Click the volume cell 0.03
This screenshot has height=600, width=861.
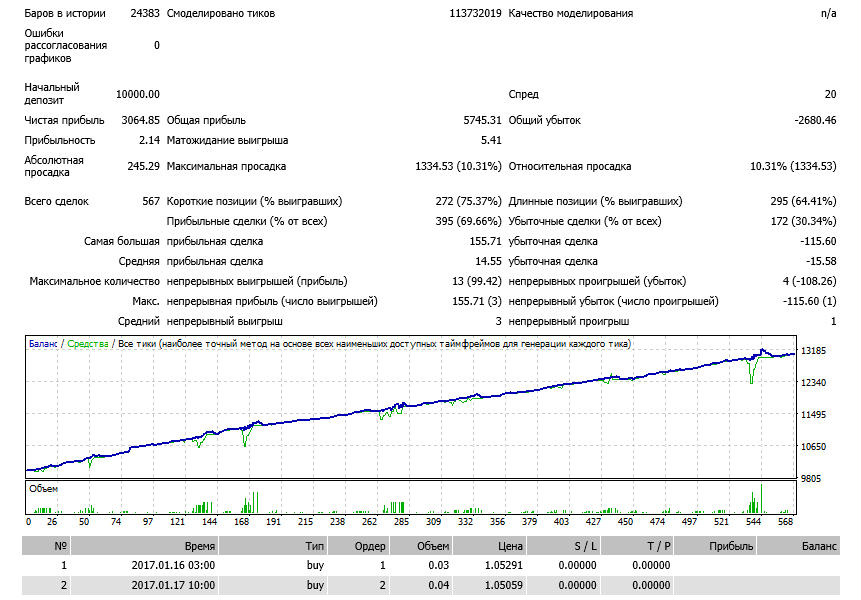click(439, 565)
